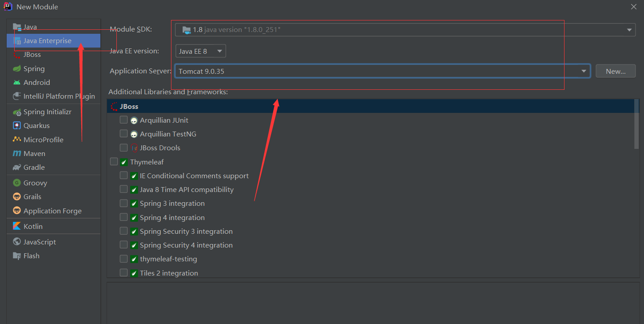This screenshot has width=644, height=324.
Task: Select Java Enterprise module type
Action: click(x=53, y=41)
